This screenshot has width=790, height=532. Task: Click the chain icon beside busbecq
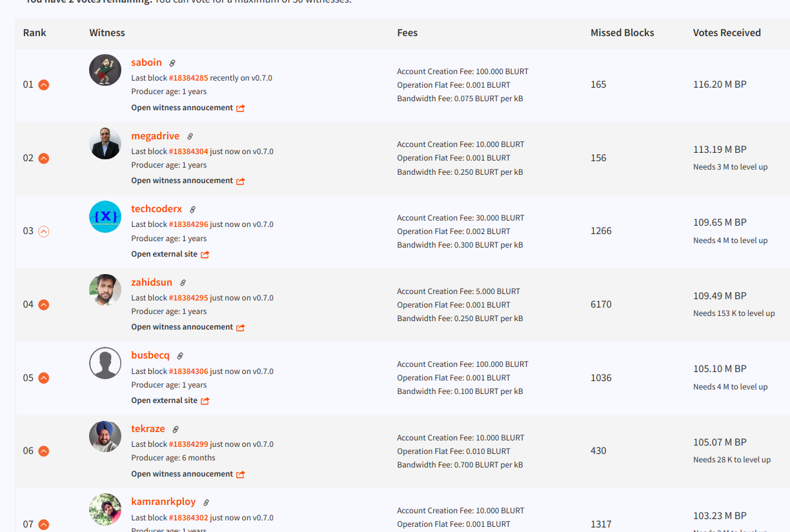point(180,356)
